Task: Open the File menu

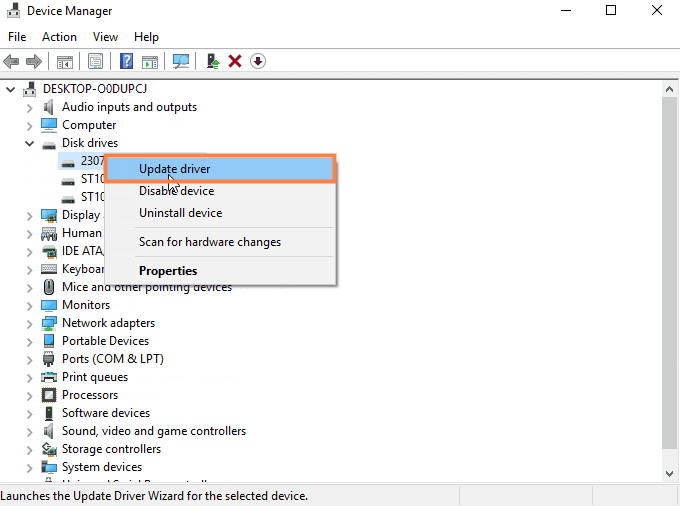Action: pyautogui.click(x=17, y=37)
